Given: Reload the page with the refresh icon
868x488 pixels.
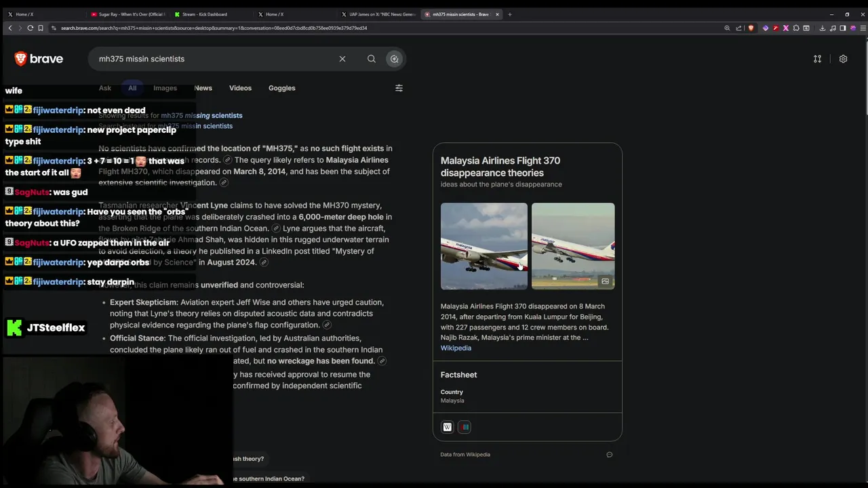Looking at the screenshot, I should [31, 28].
